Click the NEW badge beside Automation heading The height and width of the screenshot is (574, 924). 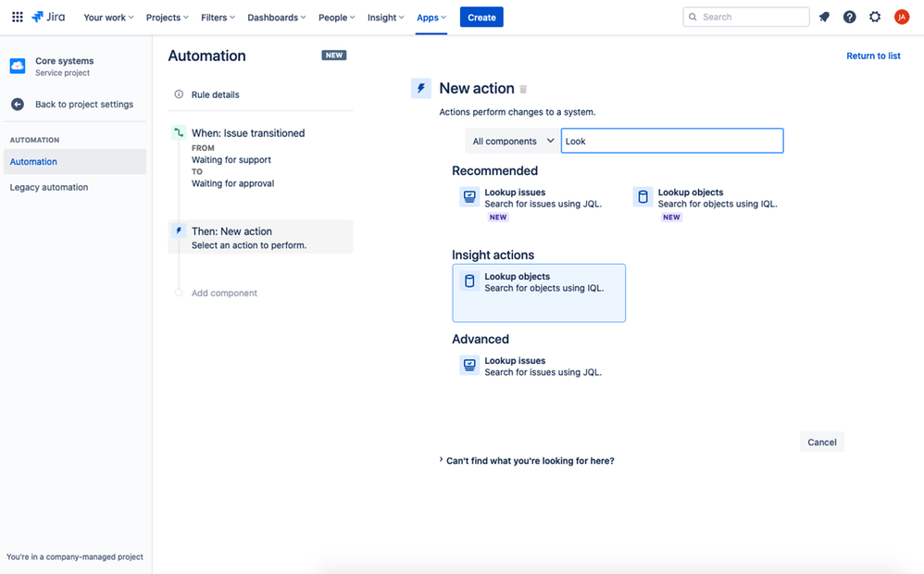(334, 56)
